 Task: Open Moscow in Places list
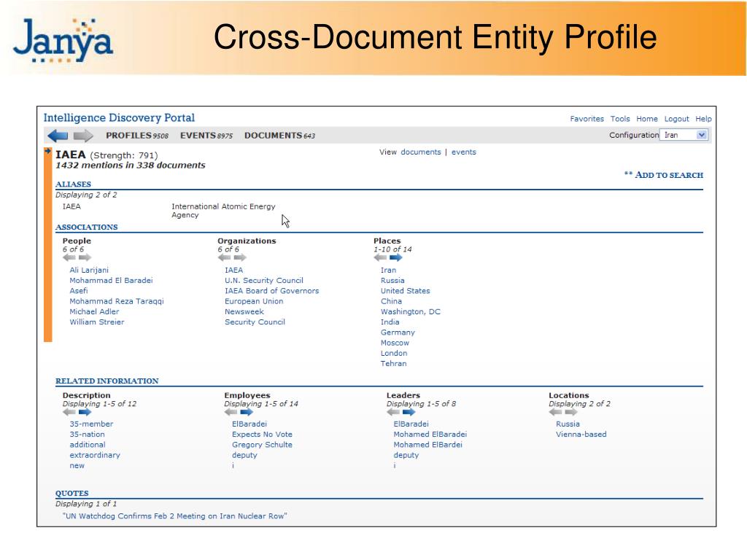pyautogui.click(x=395, y=343)
